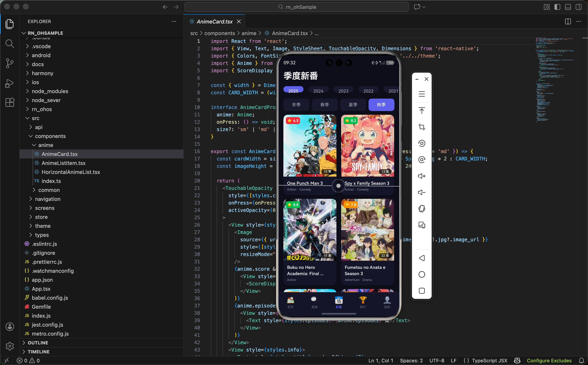The height and width of the screenshot is (365, 588).
Task: Split the editor to the right
Action: pos(568,21)
